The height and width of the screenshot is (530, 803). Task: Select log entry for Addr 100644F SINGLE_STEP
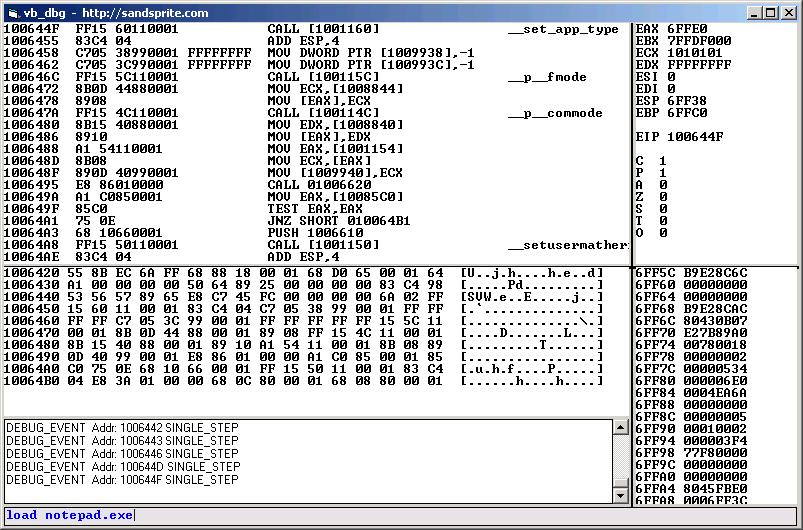tap(122, 479)
